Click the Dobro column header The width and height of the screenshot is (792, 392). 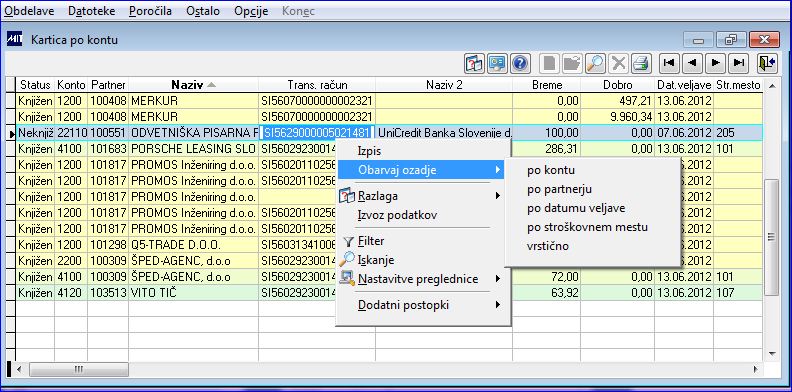click(x=617, y=85)
